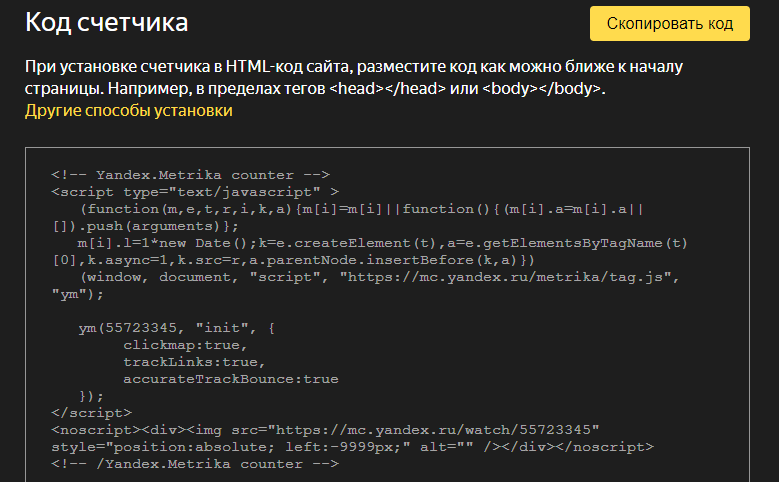The width and height of the screenshot is (779, 482).
Task: Click the "trackLinks:true" option line
Action: point(193,362)
